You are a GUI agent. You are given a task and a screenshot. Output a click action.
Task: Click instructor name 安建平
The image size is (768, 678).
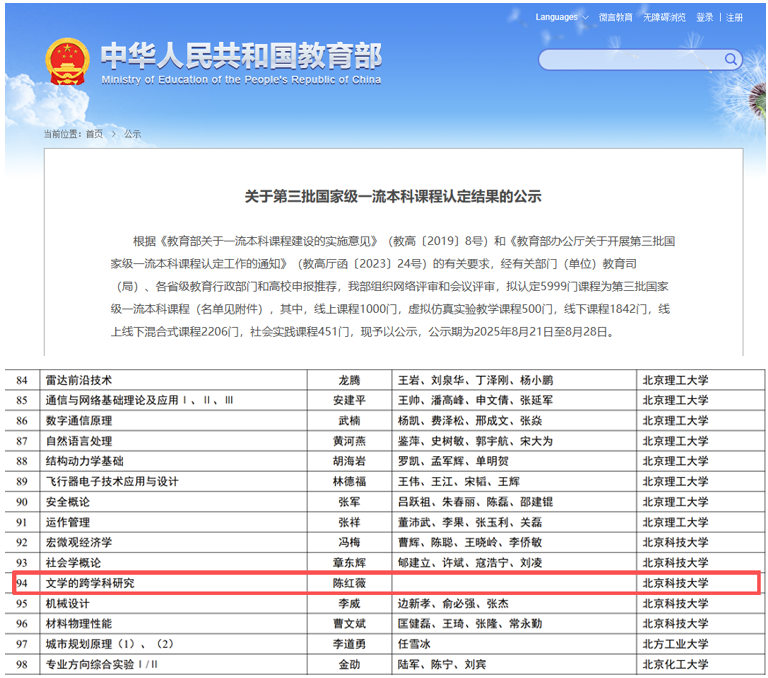[x=349, y=400]
